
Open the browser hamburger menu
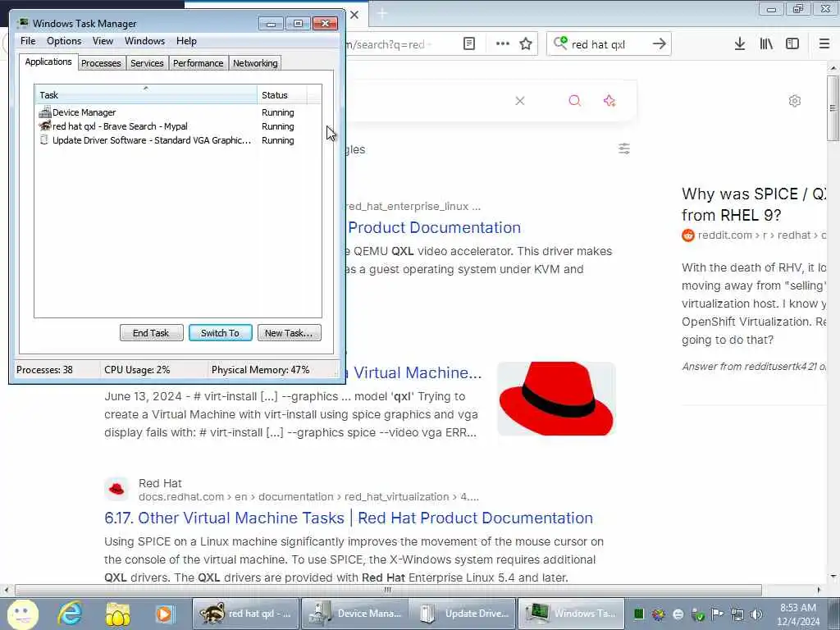[x=824, y=44]
